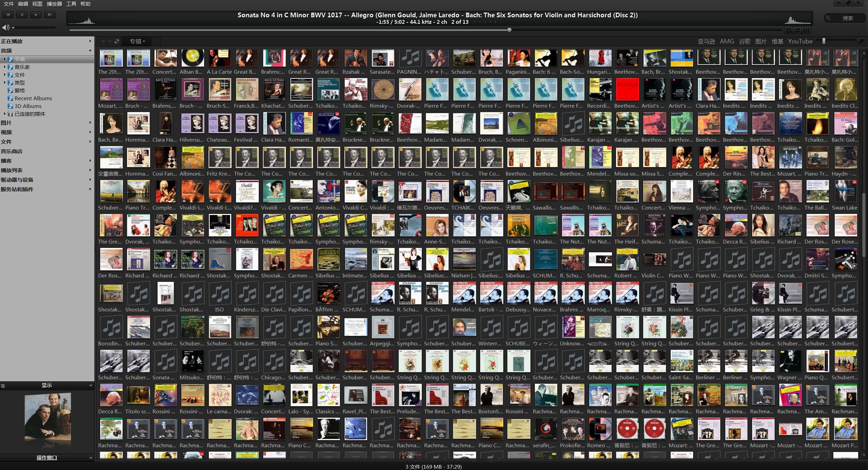Image resolution: width=868 pixels, height=470 pixels.
Task: Stop playback with the stop button
Action: [x=36, y=15]
